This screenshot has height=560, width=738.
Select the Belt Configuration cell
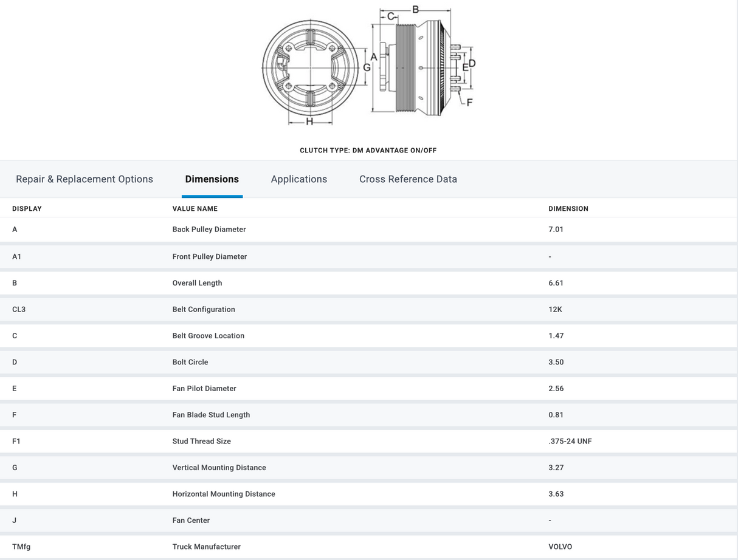[x=204, y=309]
